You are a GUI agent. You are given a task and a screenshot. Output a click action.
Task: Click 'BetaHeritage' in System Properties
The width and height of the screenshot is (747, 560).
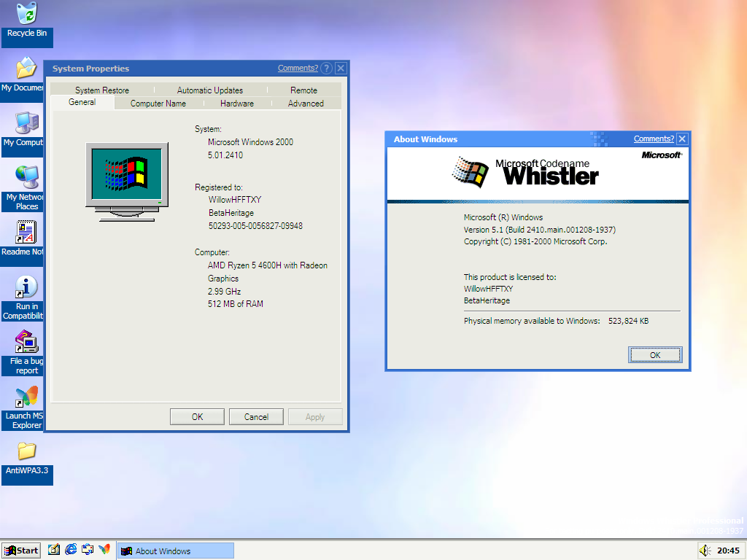coord(231,213)
